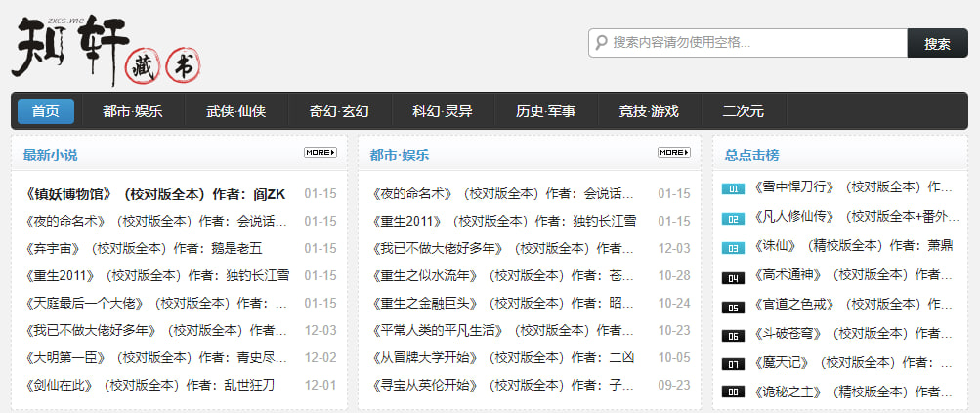Screen dimensions: 980x413
Task: Click the 都市·娱乐 panel heading
Action: (400, 155)
